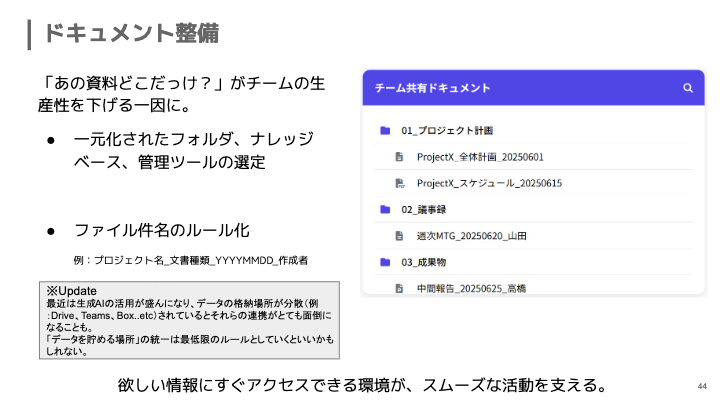
Task: Open the ProjectX_全体計画_20250601 file name
Action: pyautogui.click(x=482, y=157)
